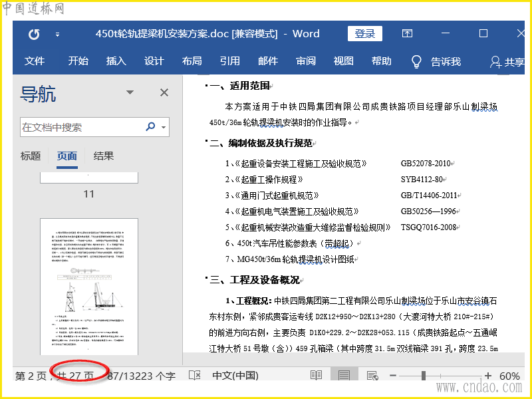Viewport: 532px width, 399px height.
Task: Click the zoom in plus button
Action: tap(488, 376)
